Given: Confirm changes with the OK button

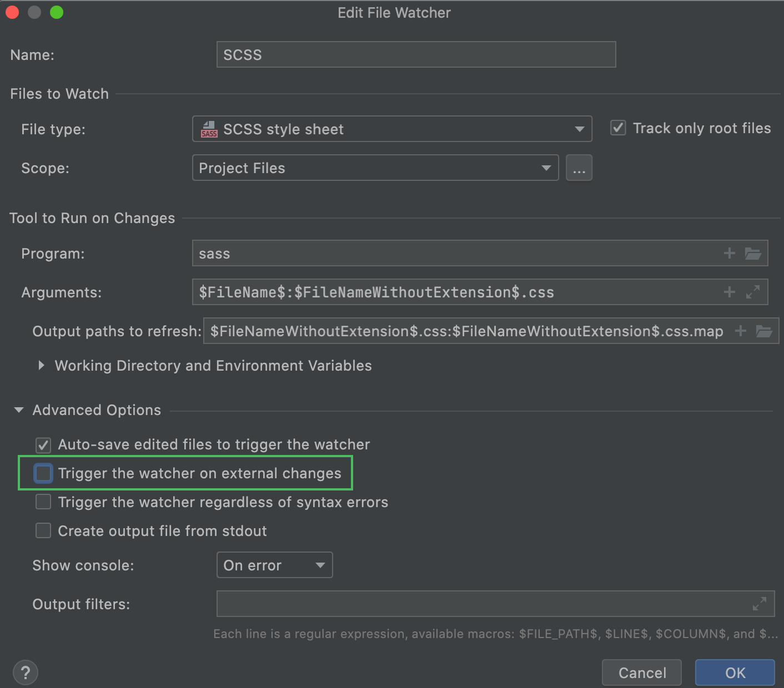Looking at the screenshot, I should click(x=734, y=672).
